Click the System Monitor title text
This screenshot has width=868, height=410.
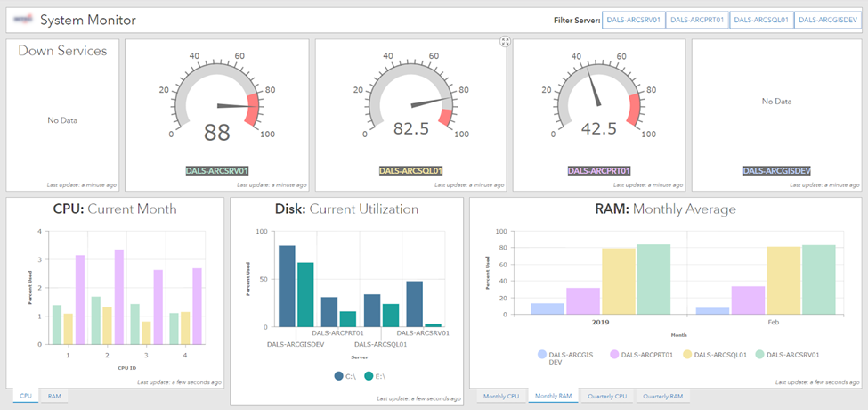pos(88,20)
